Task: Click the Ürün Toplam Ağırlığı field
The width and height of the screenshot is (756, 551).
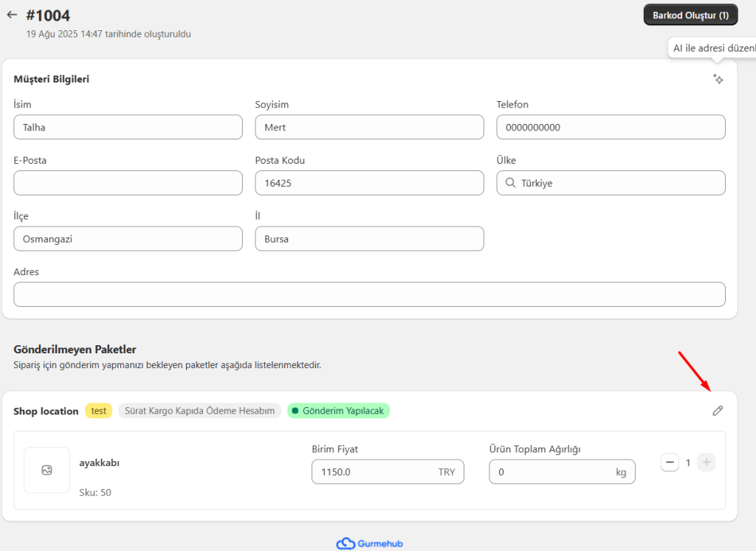Action: pos(562,471)
